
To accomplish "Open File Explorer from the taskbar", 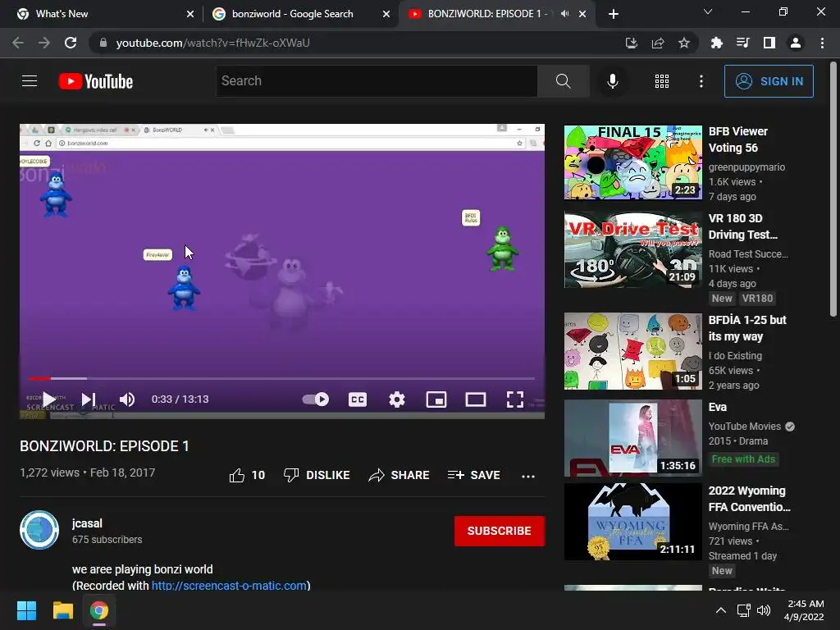I will [62, 610].
